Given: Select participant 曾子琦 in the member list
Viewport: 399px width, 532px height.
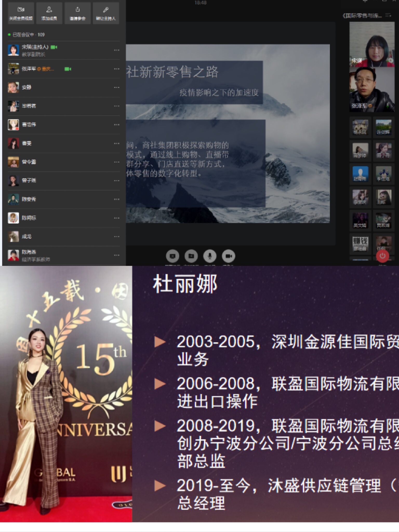Looking at the screenshot, I should pyautogui.click(x=29, y=180).
